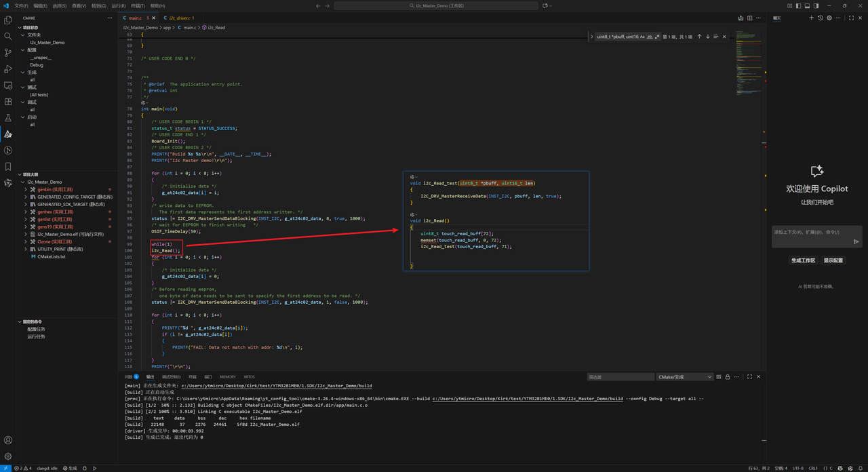Image resolution: width=868 pixels, height=472 pixels.
Task: Click the 显示配置 button
Action: (x=833, y=260)
